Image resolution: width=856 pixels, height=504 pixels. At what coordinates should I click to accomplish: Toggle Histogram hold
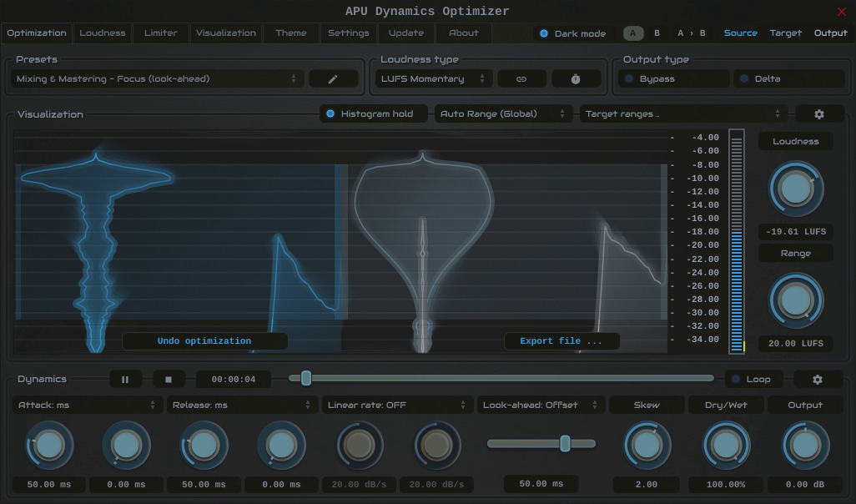[x=374, y=114]
